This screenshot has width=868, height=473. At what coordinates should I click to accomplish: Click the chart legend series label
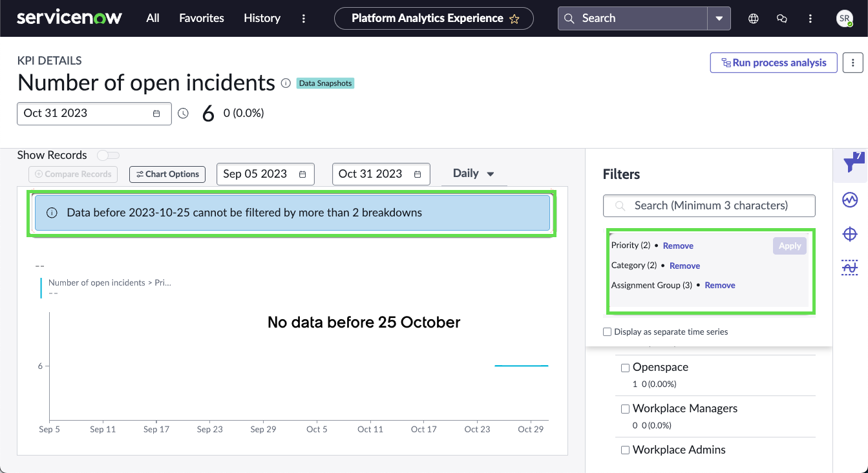click(109, 282)
